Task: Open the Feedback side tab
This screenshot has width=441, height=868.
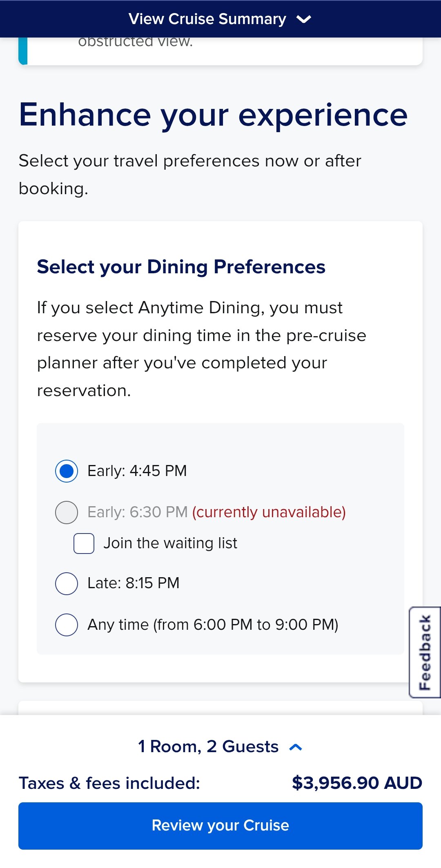Action: [425, 652]
